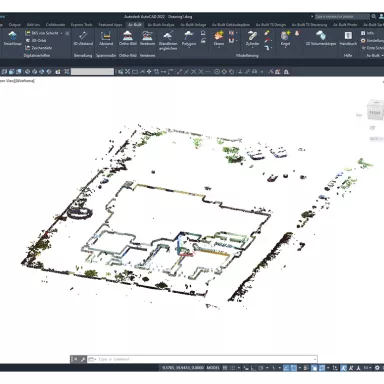Select the Zylinder modelling tool
Image resolution: width=384 pixels, height=384 pixels.
(x=252, y=38)
